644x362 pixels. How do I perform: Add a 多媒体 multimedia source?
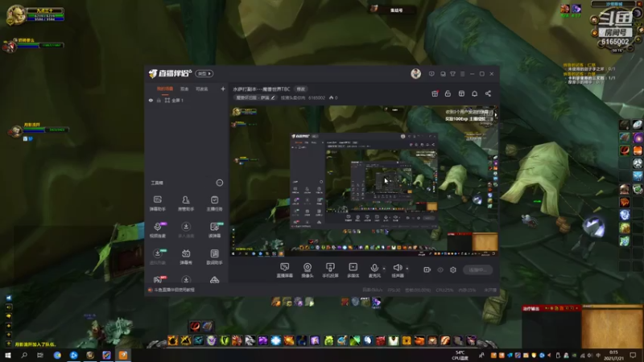click(353, 270)
